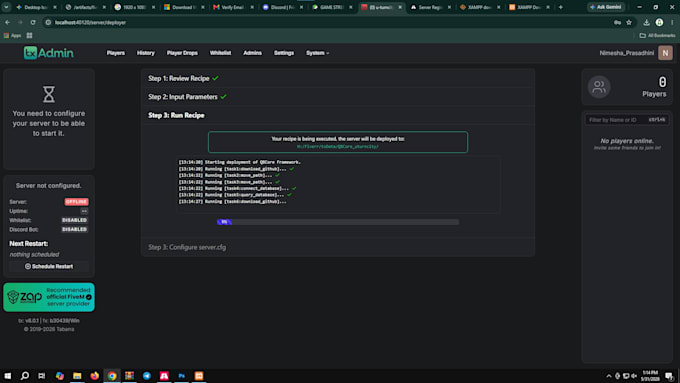Expand the System dropdown menu
The width and height of the screenshot is (680, 383).
coord(317,53)
